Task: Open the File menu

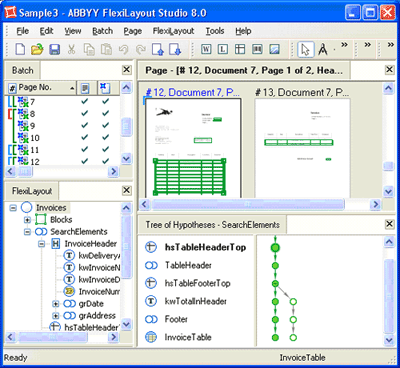Action: (x=23, y=31)
